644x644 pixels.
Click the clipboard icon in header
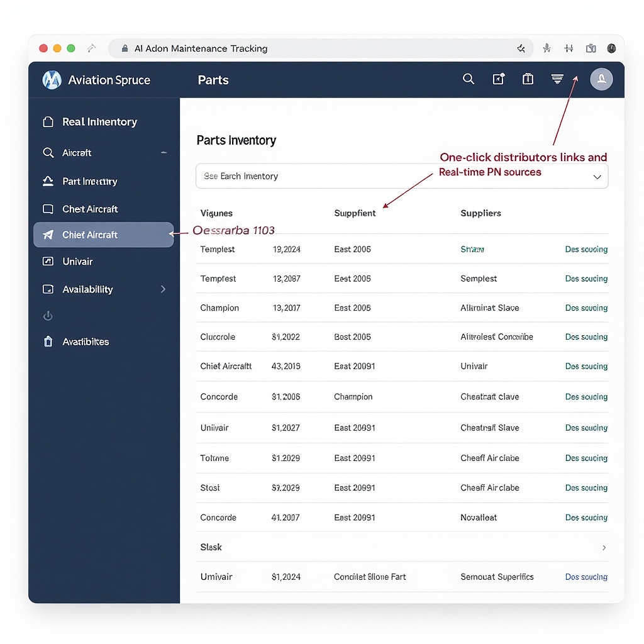[x=528, y=79]
